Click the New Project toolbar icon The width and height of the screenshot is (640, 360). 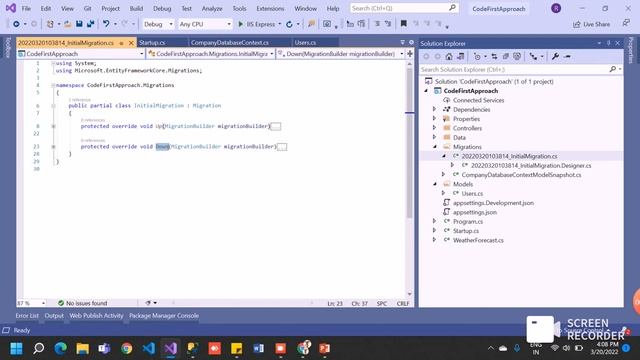click(50, 24)
